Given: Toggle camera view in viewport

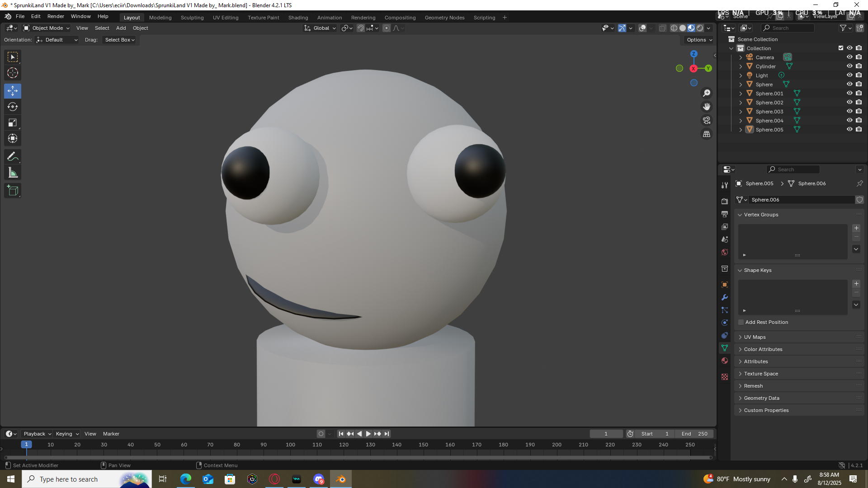Looking at the screenshot, I should tap(707, 121).
